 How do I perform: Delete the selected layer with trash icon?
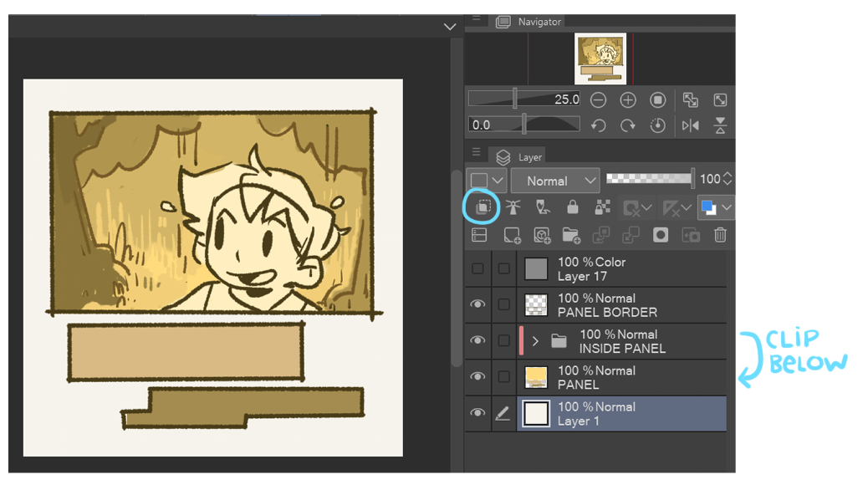click(x=720, y=236)
